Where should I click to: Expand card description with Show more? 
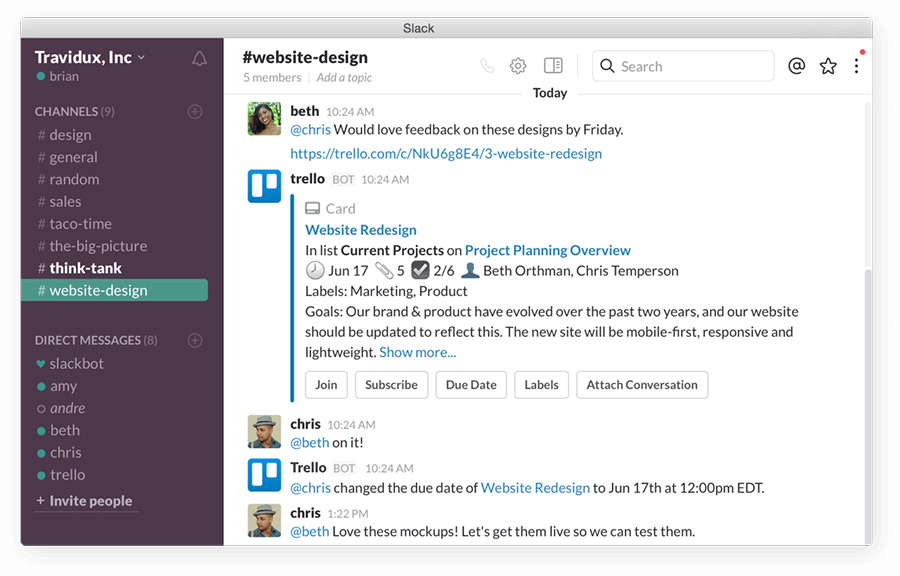(x=418, y=352)
